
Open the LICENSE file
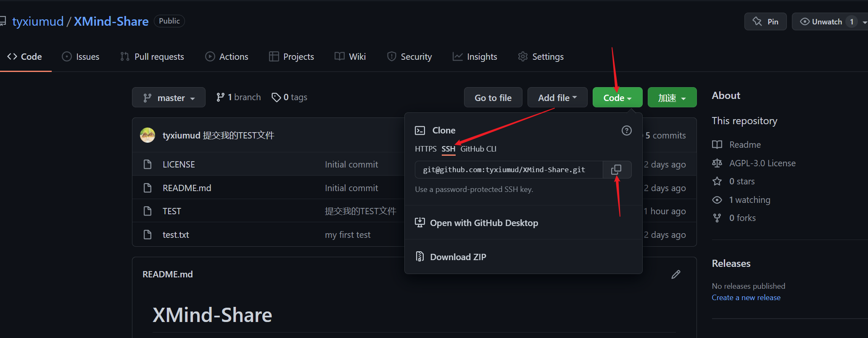coord(179,165)
